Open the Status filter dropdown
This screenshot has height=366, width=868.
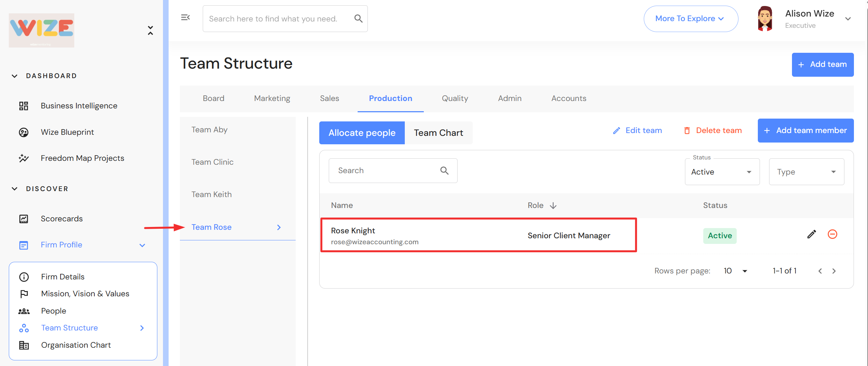pos(722,172)
